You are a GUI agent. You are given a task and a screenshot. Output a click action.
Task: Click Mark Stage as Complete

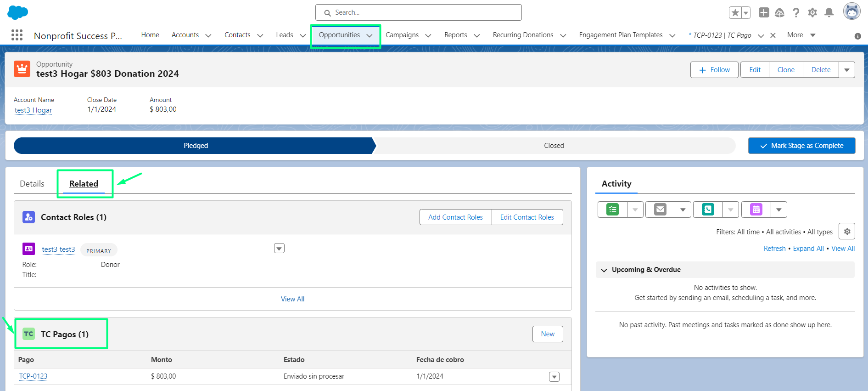click(x=801, y=146)
